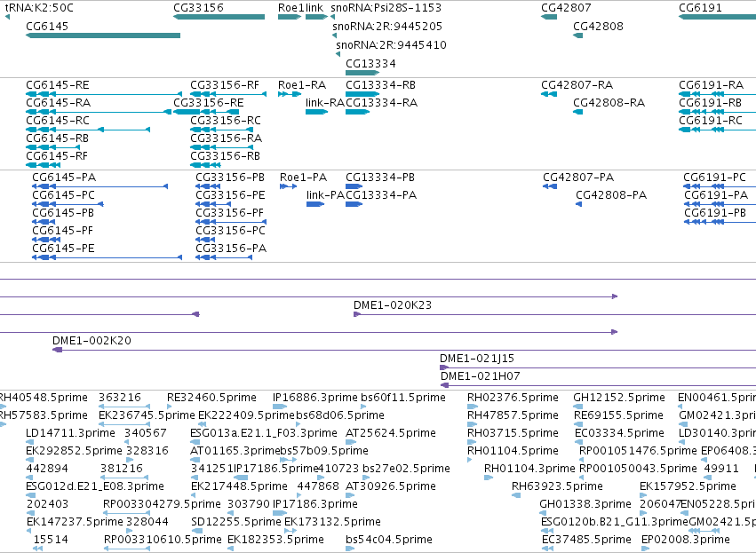
Task: Click transcript CG33156-RF label
Action: (225, 85)
